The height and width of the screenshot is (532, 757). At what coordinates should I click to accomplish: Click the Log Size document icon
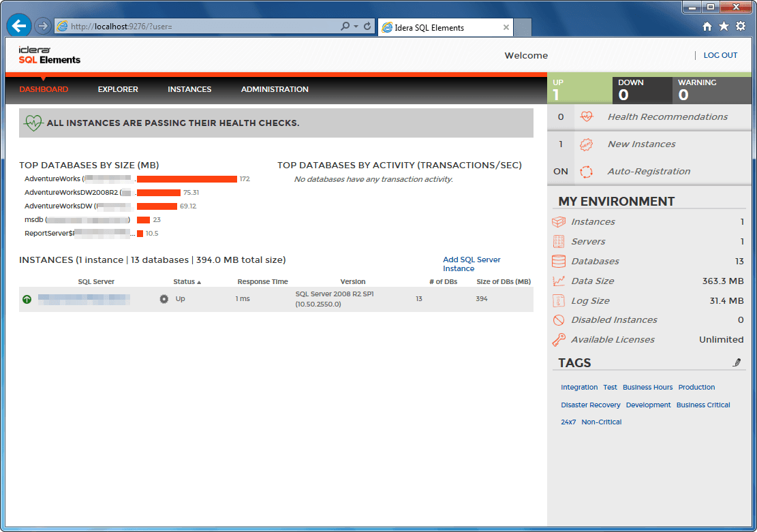[559, 301]
